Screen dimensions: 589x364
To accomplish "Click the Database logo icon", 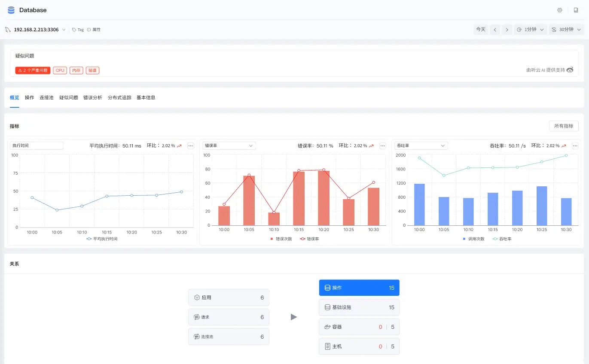I will click(x=10, y=10).
